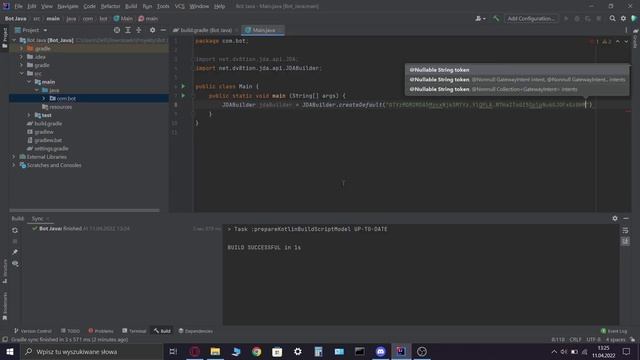Click the green hammer Build Project icon
Viewport: 640px width, 360px height.
496,18
